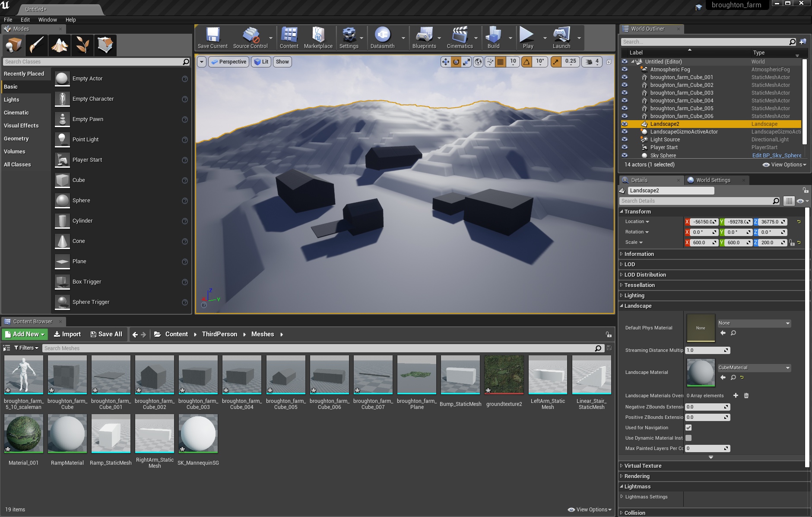Open the Edit BP_Sky_Sphere link
The height and width of the screenshot is (517, 812).
[x=777, y=155]
